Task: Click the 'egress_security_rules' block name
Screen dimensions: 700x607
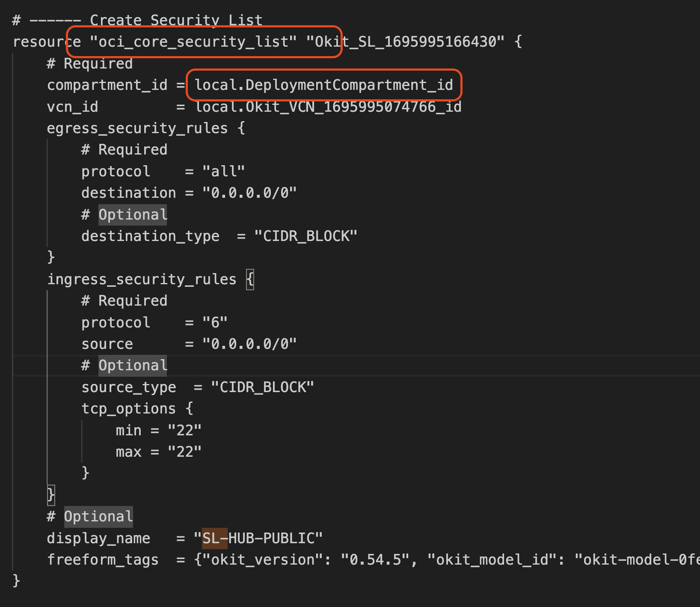Action: click(x=137, y=128)
